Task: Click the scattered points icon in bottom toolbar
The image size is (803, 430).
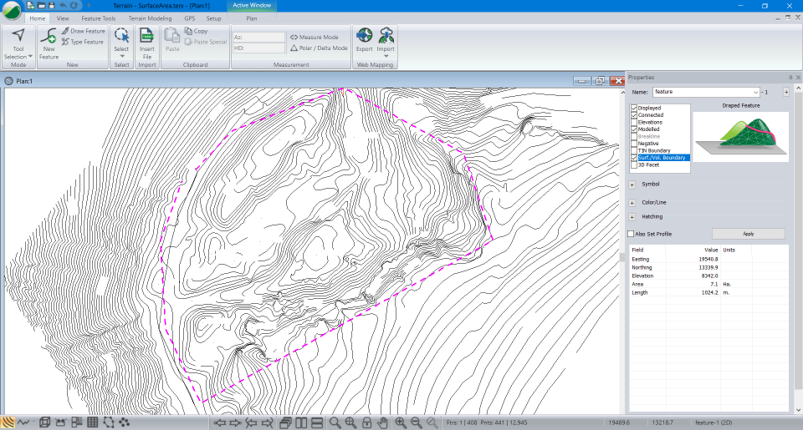Action: coord(124,423)
